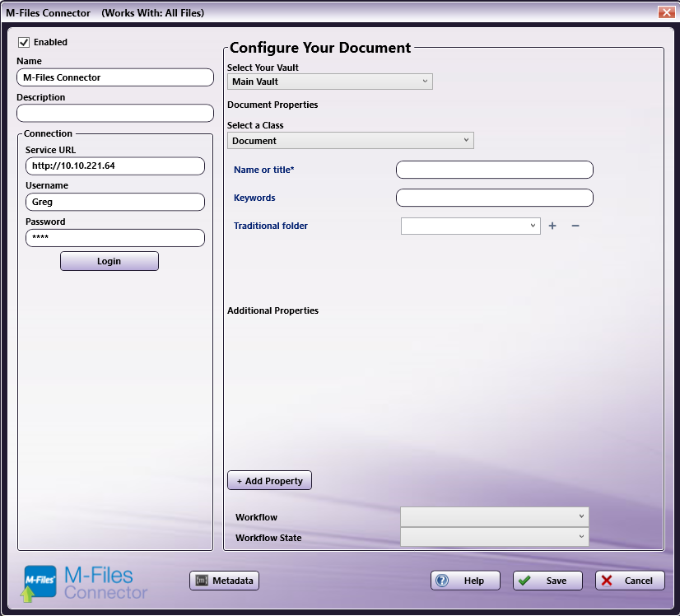Click the Metadata button
Viewport: 680px width, 616px height.
click(x=224, y=581)
